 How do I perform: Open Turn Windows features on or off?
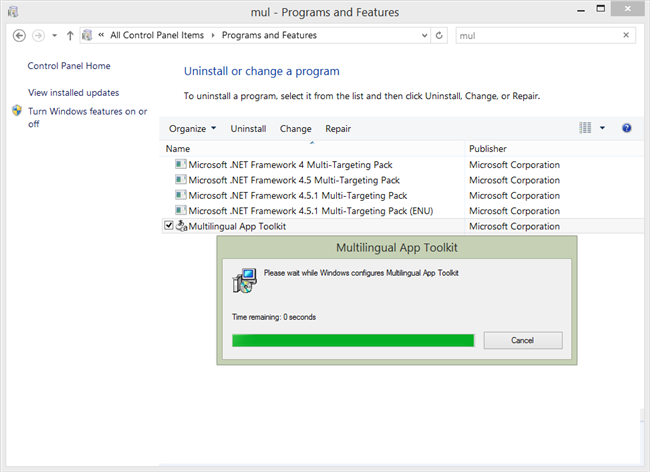coord(87,117)
